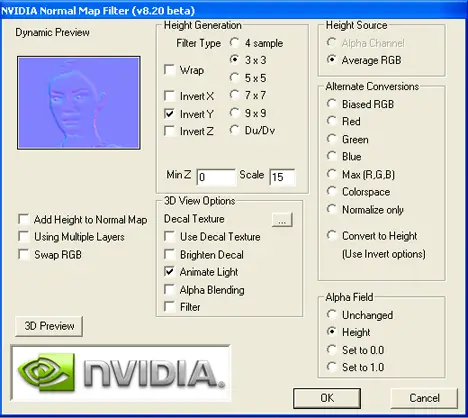The width and height of the screenshot is (468, 418).
Task: Click the Scale input field
Action: (282, 177)
